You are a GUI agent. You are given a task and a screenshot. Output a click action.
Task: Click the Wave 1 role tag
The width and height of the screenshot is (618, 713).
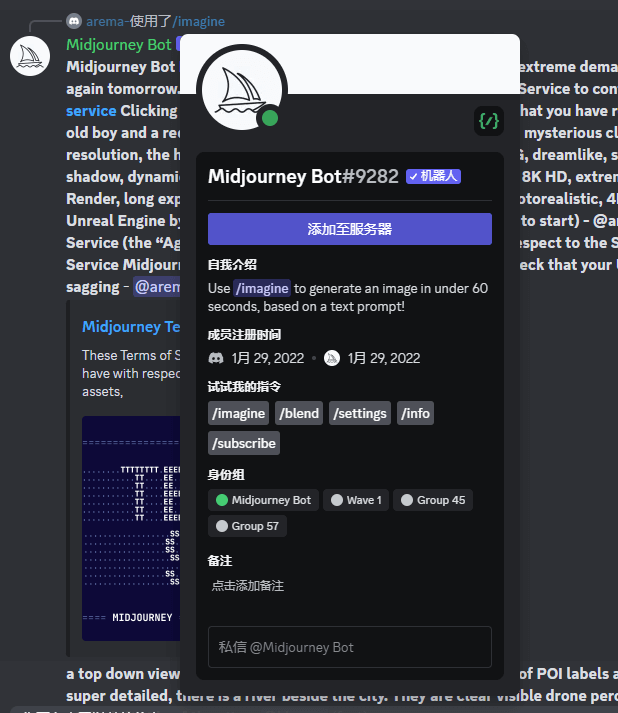coord(356,500)
